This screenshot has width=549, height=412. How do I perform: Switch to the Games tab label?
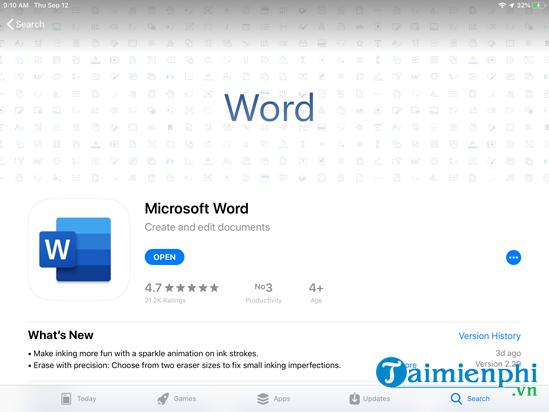click(x=185, y=399)
